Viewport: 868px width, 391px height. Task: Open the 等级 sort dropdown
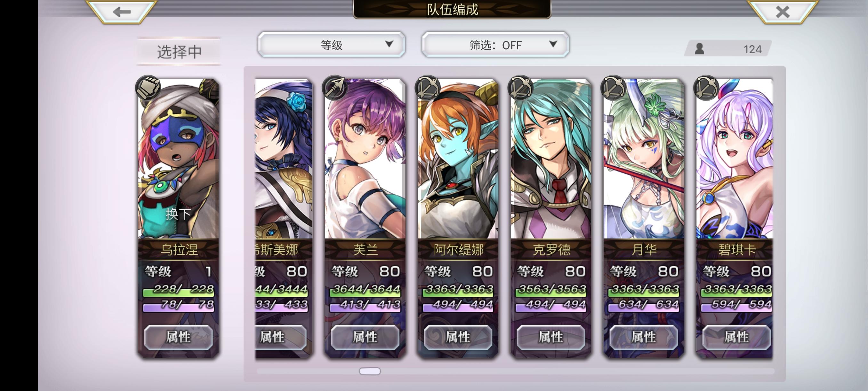click(332, 45)
